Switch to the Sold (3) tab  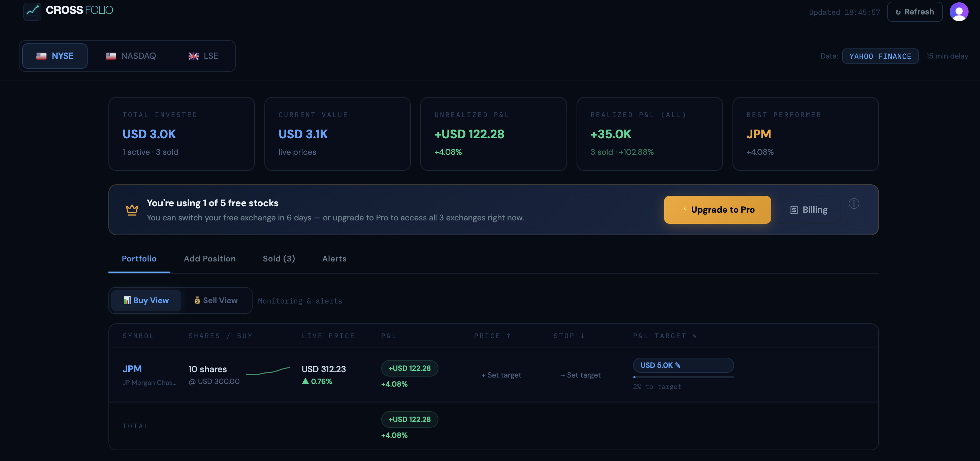279,259
